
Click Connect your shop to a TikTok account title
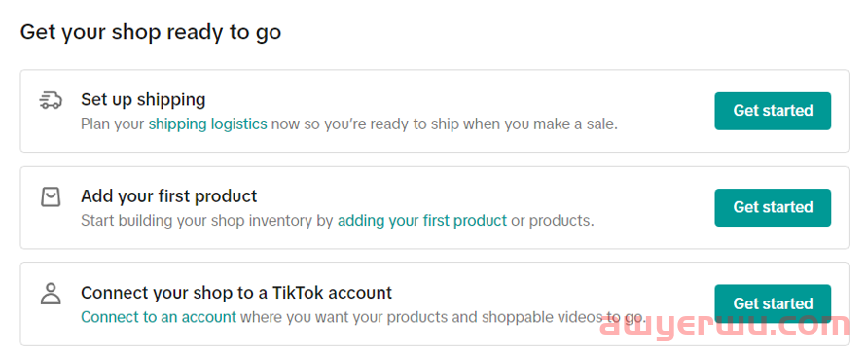[236, 292]
